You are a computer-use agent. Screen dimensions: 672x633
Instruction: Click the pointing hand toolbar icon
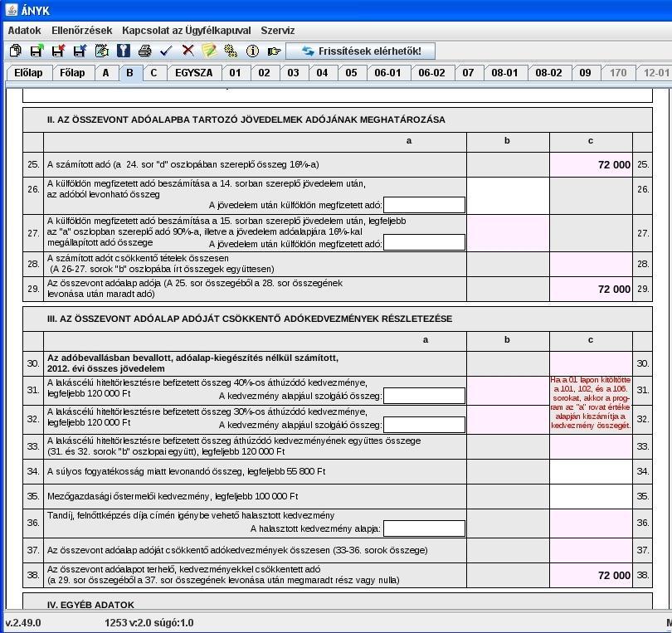click(274, 51)
